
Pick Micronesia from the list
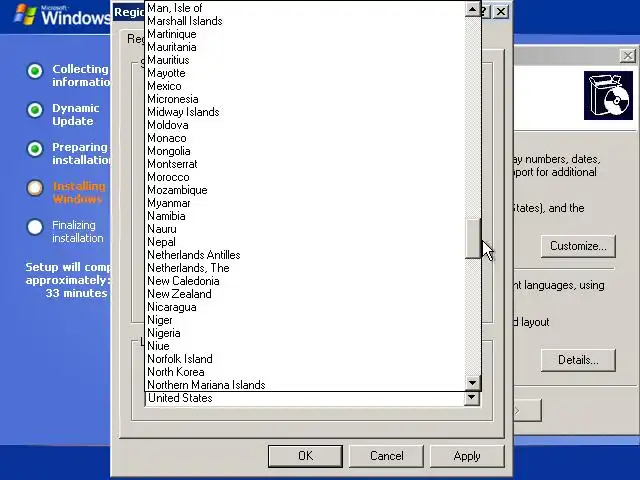305,99
